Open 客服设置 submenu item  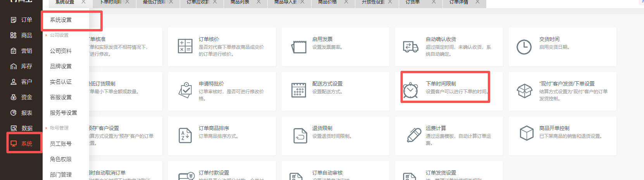coord(61,97)
